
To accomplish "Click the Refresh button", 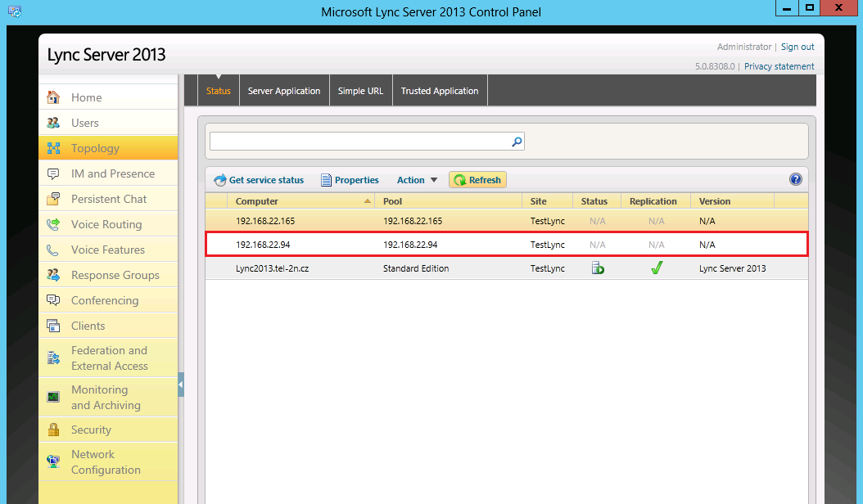I will pos(477,180).
